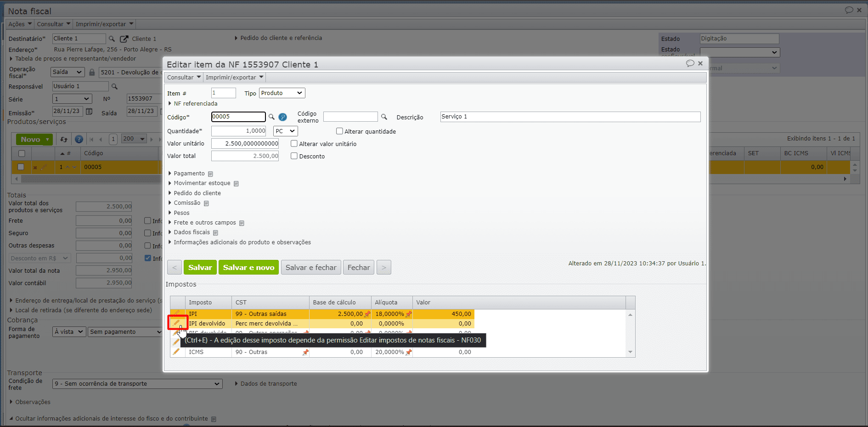This screenshot has width=868, height=427.
Task: Click the Quantidade input field
Action: tap(238, 131)
